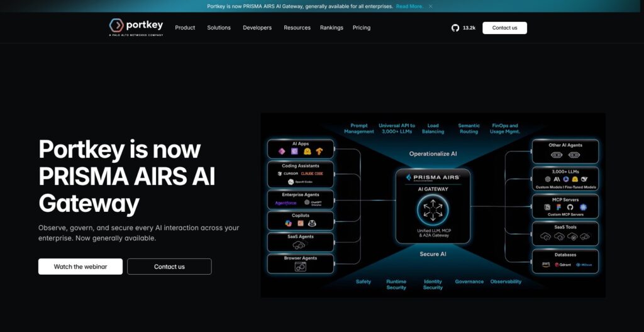The height and width of the screenshot is (332, 644).
Task: Click the 'Observability' label
Action: pyautogui.click(x=506, y=282)
